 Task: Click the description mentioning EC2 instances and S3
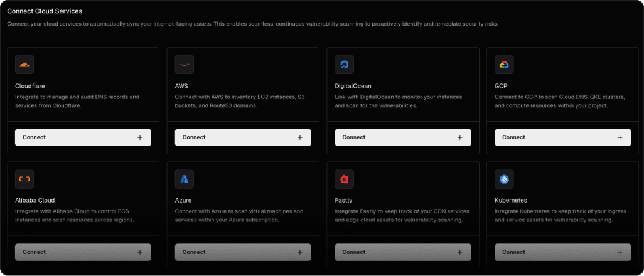[x=240, y=102]
